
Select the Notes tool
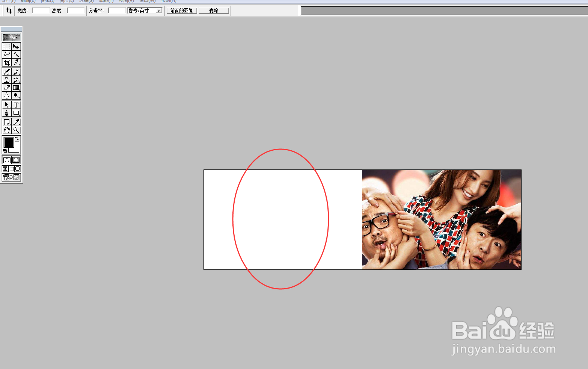[x=7, y=122]
